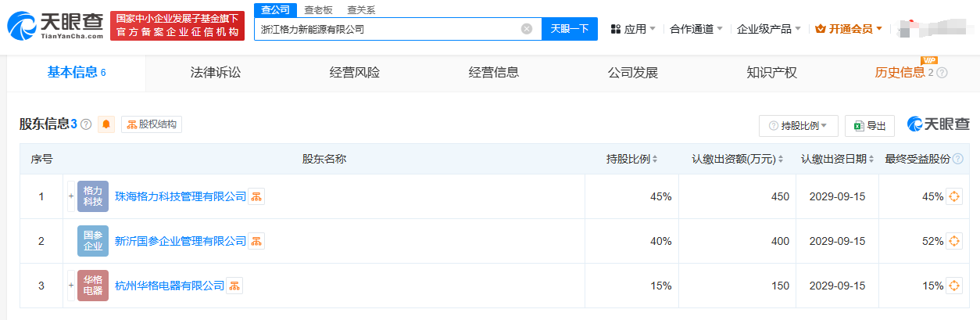
Task: Switch to the 经营信息 tab
Action: 494,73
